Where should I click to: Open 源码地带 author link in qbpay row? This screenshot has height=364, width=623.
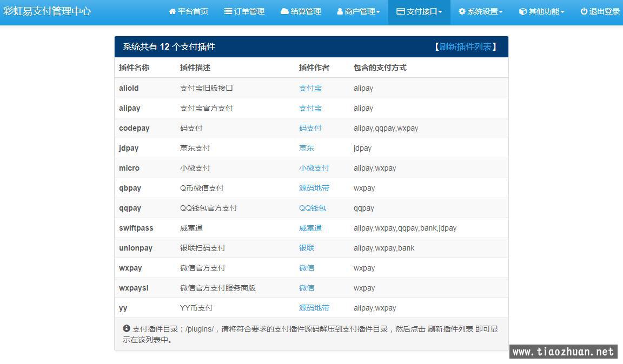point(314,188)
